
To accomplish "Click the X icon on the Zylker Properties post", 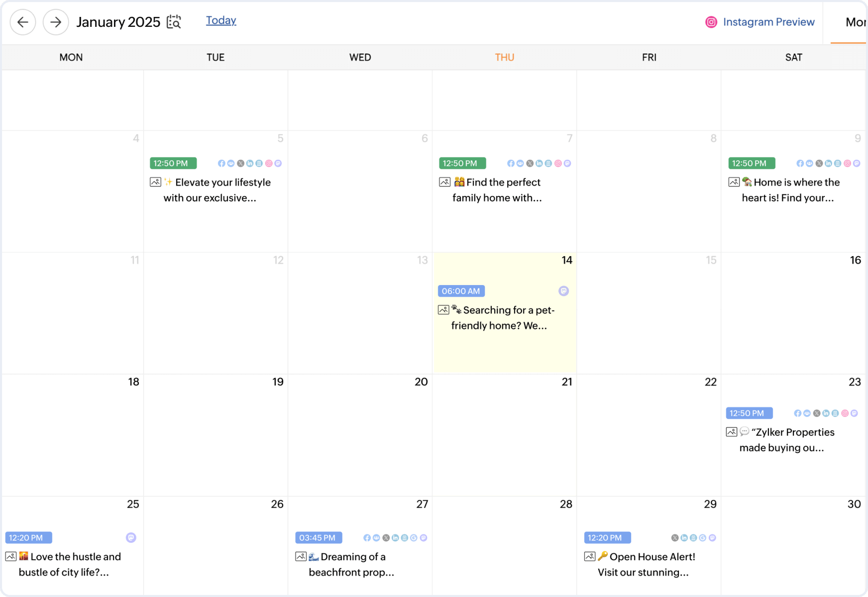I will pyautogui.click(x=817, y=413).
